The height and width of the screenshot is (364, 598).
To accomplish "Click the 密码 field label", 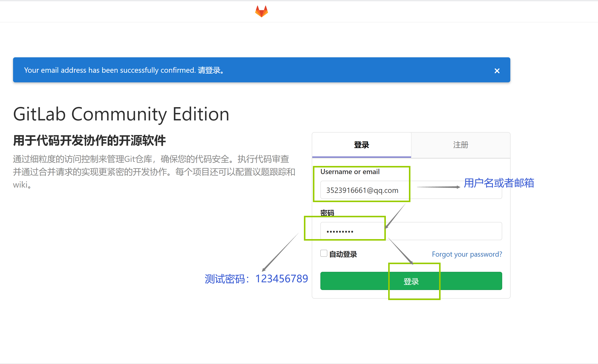I will pyautogui.click(x=327, y=213).
